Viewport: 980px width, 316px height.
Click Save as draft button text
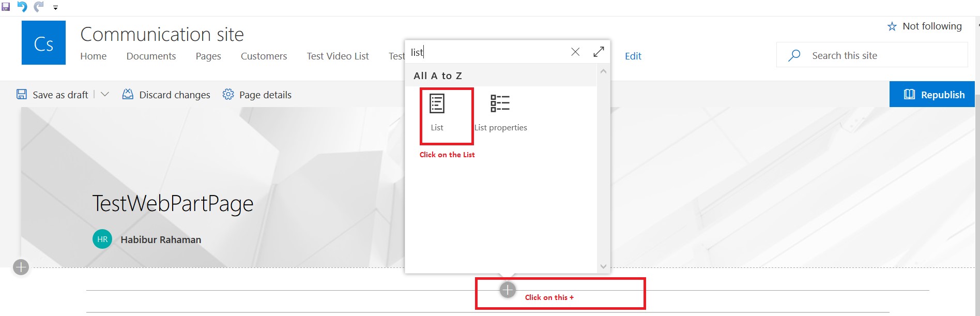(x=60, y=95)
